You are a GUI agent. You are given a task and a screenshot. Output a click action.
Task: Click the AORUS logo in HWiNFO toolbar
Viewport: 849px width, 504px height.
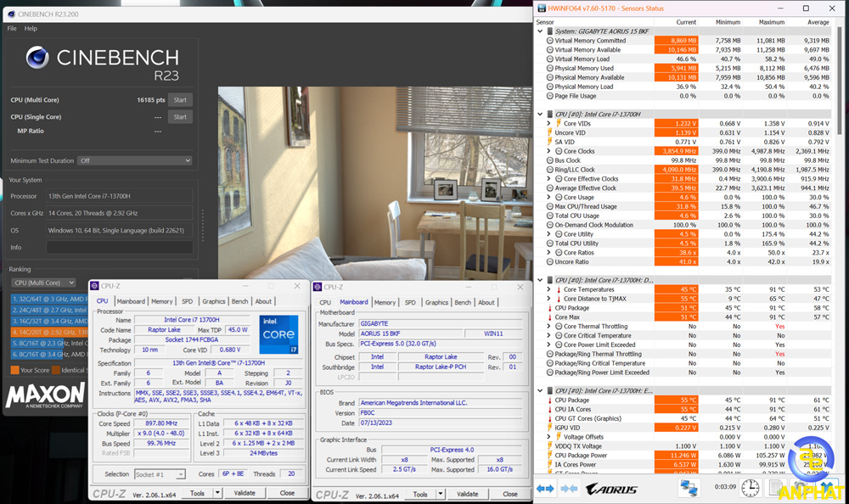pos(611,489)
